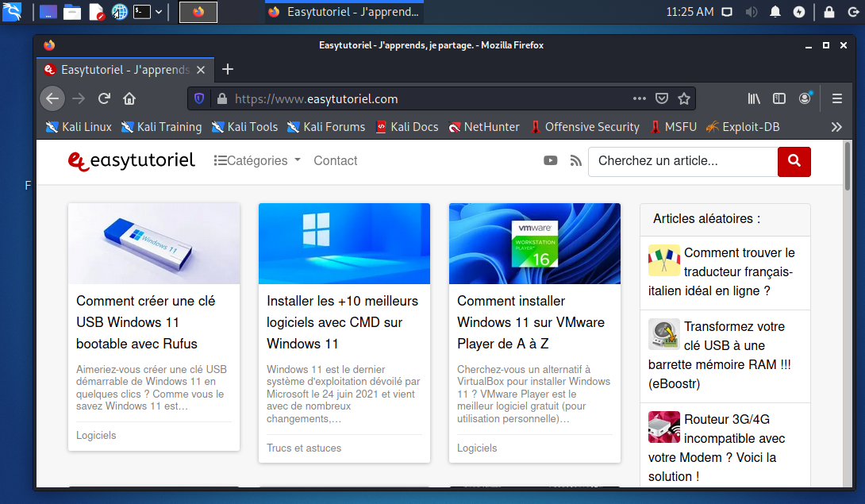
Task: Expand the terminal launcher dropdown arrow
Action: [x=159, y=12]
